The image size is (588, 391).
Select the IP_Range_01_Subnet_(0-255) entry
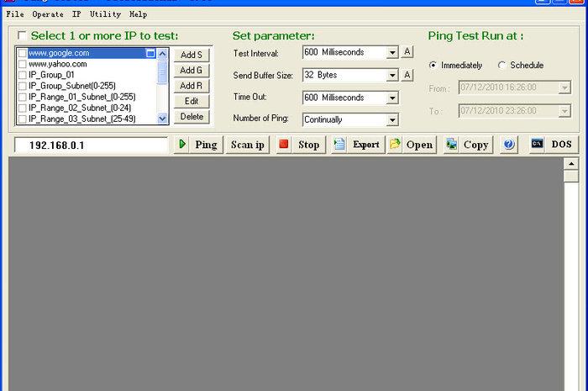tap(82, 98)
